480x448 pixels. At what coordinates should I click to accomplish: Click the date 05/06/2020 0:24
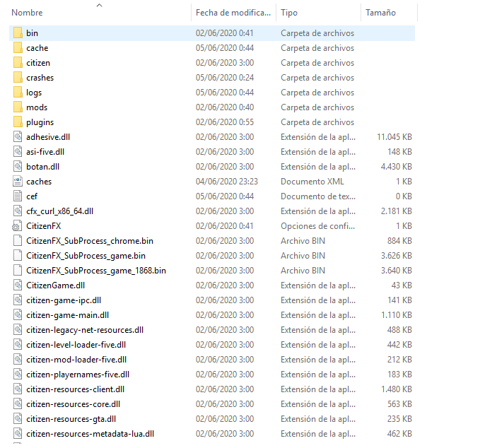click(225, 78)
